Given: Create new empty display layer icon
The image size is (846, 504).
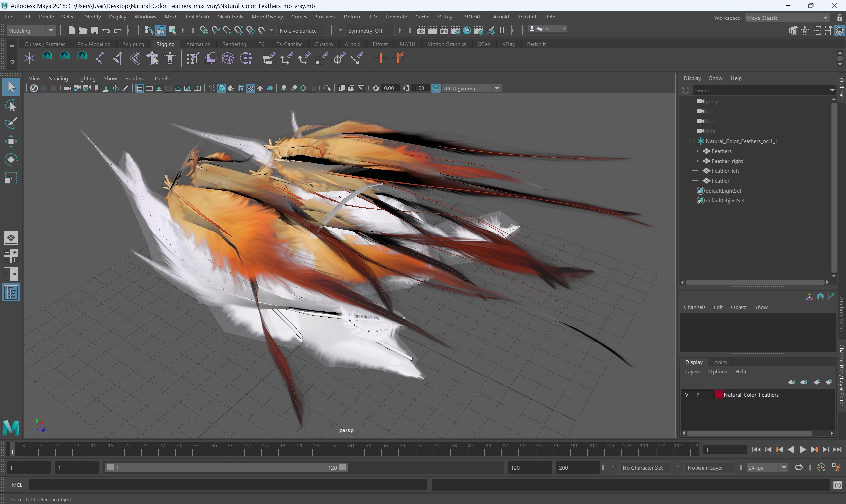Looking at the screenshot, I should point(817,382).
